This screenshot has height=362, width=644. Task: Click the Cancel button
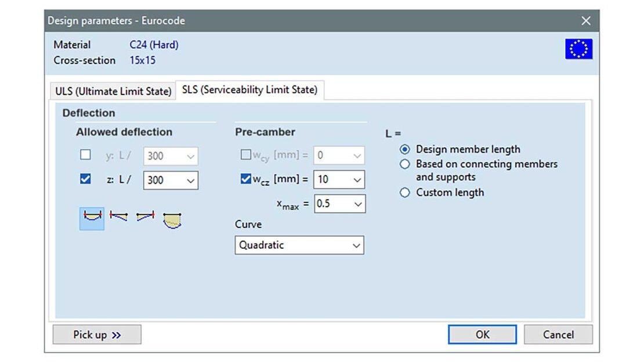558,335
